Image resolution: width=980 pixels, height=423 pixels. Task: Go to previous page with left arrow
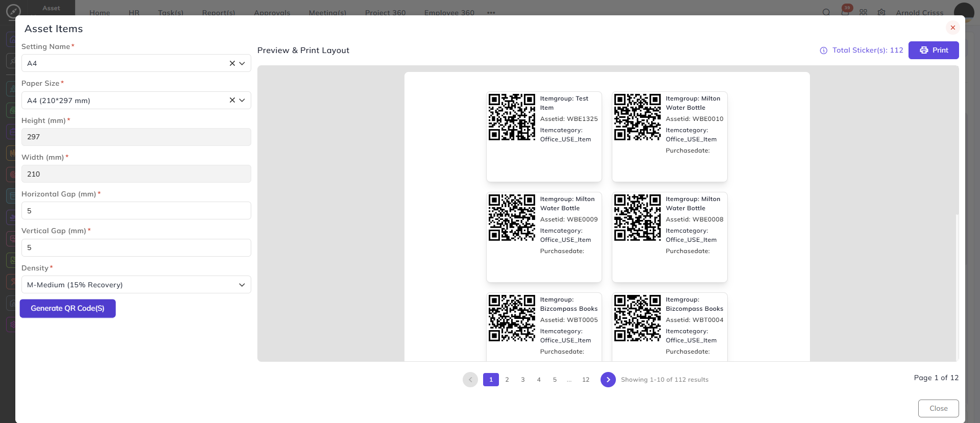470,380
